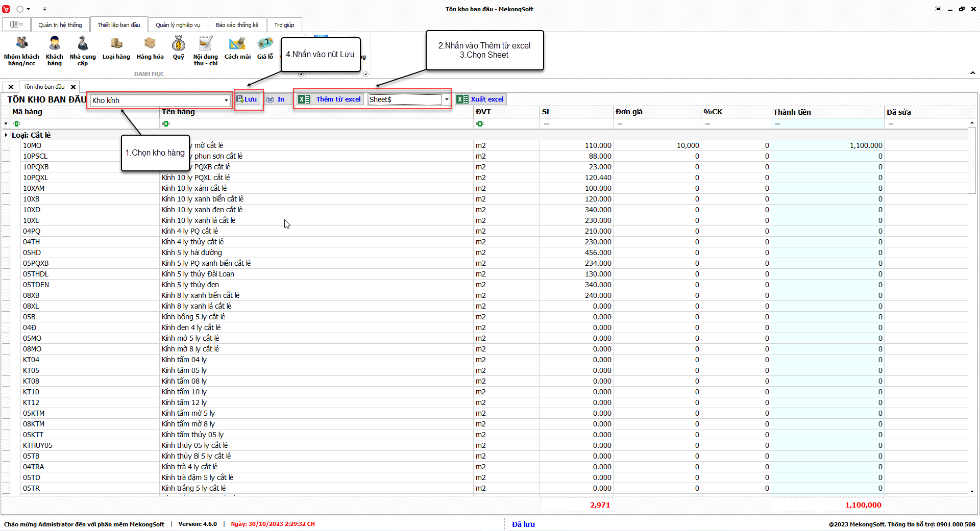The image size is (980, 531).
Task: Click the vertical scrollbar thumb
Action: pos(972,161)
